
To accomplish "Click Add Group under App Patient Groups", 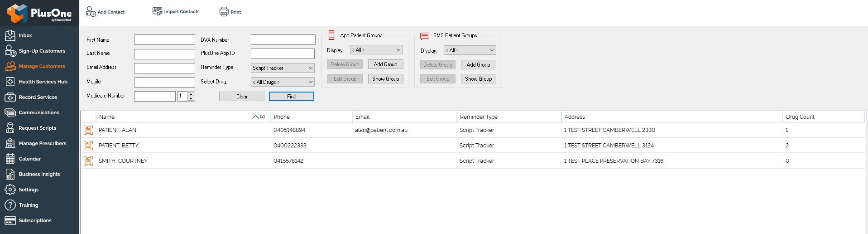I will tap(385, 64).
